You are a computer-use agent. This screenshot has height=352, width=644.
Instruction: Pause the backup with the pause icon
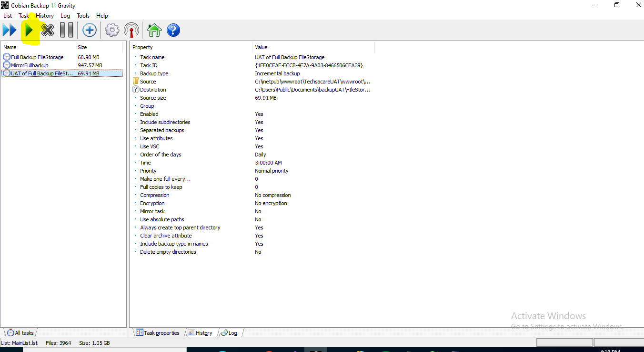[x=66, y=31]
